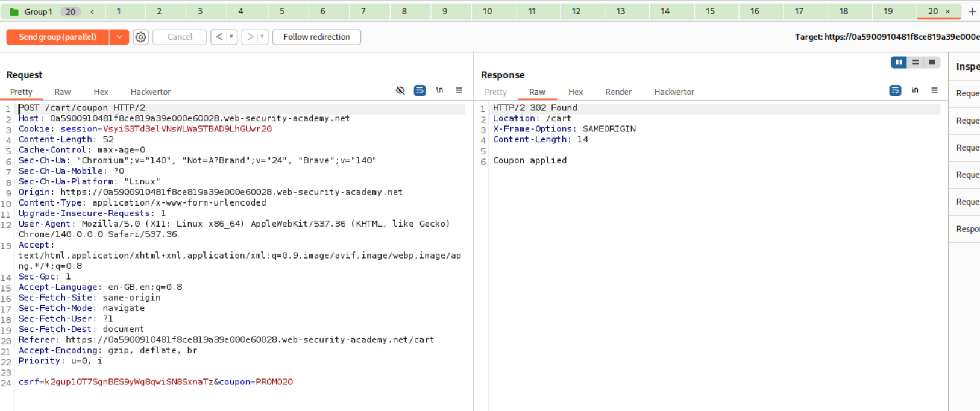This screenshot has height=411, width=980.
Task: Click the Send group (parallel) button
Action: pos(57,37)
